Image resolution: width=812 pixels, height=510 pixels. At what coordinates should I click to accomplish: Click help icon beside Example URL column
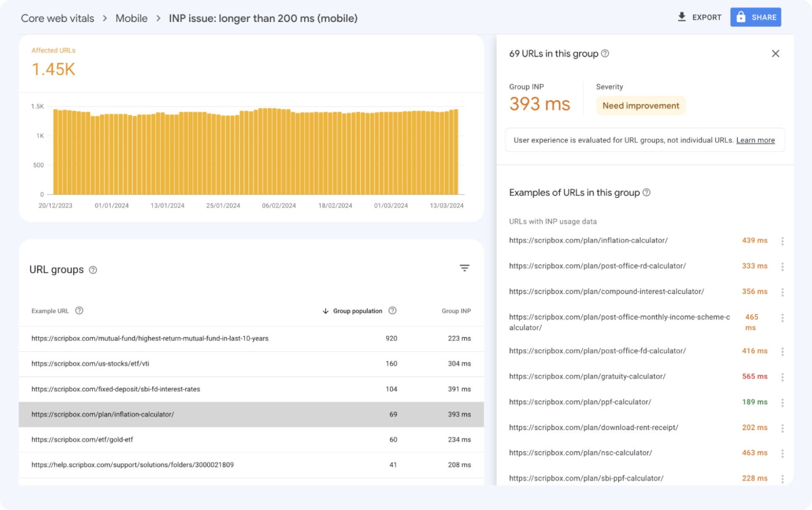(x=79, y=310)
